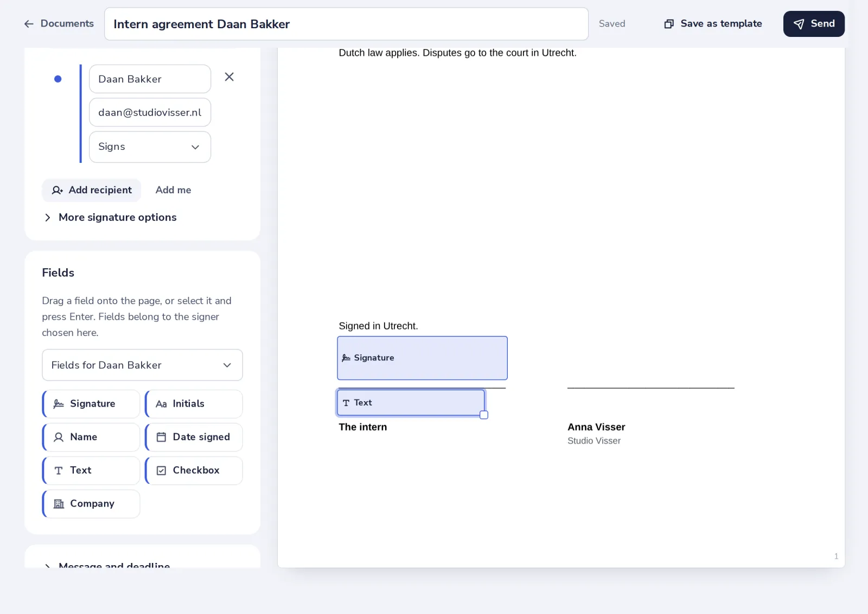The image size is (868, 614).
Task: Select the Text field type
Action: (x=91, y=470)
